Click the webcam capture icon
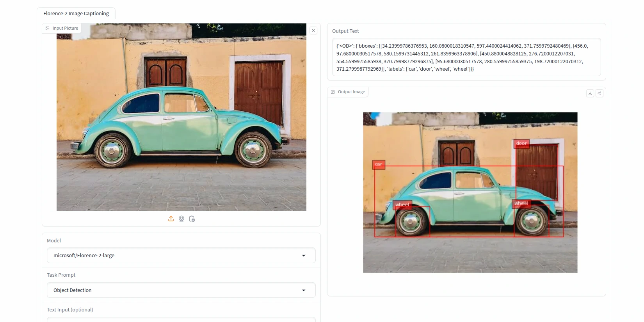 point(181,219)
